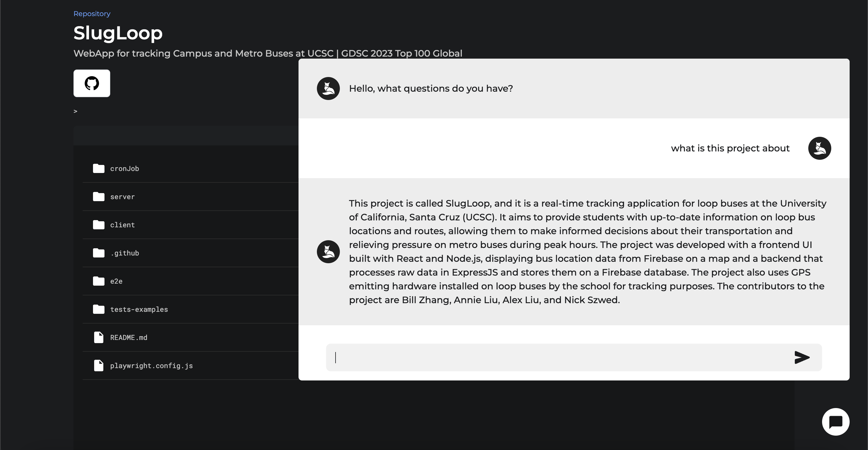Follow the Repository breadcrumb link
Screen dimensions: 868x450
pyautogui.click(x=92, y=14)
